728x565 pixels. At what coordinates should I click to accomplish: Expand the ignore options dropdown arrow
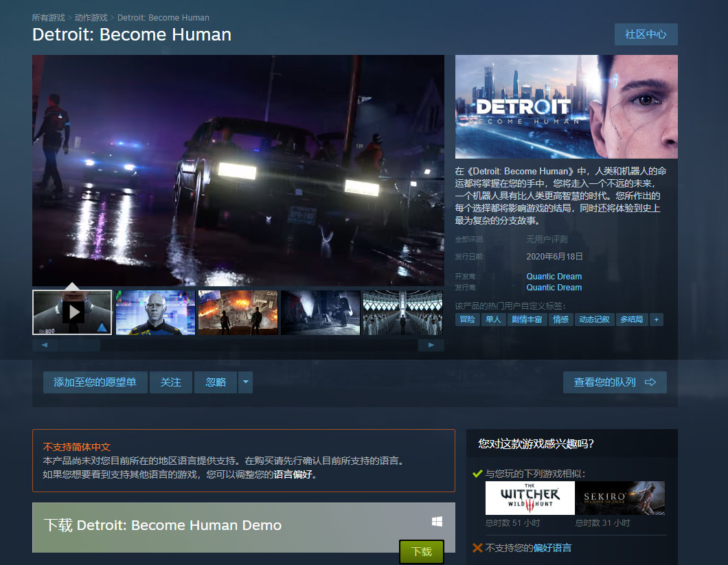[x=246, y=382]
